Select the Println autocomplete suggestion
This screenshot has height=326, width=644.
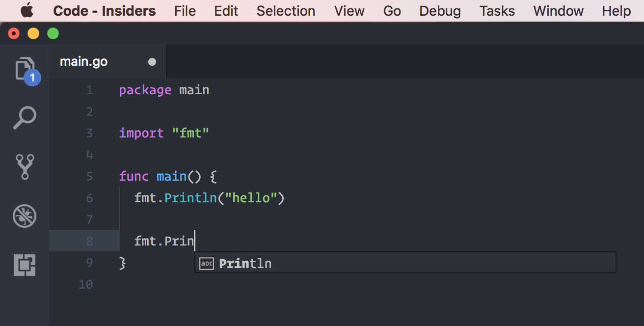pos(245,263)
